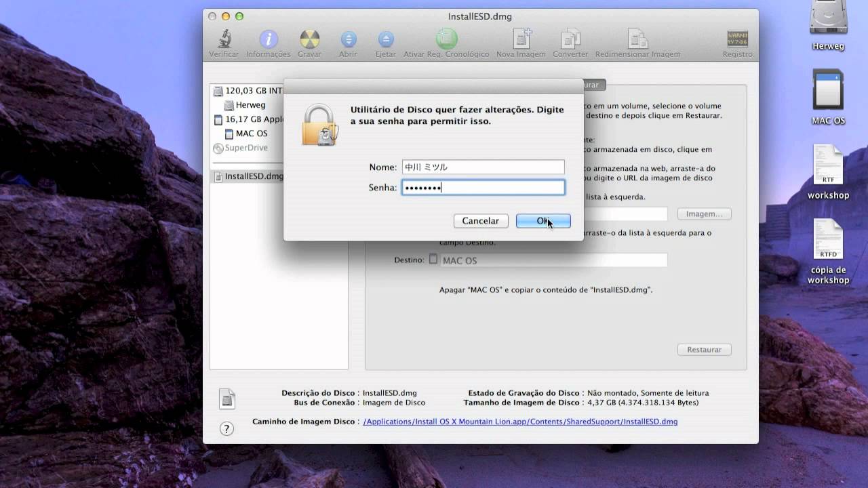
Task: Select the 16,17 GB Apple disk
Action: [248, 119]
